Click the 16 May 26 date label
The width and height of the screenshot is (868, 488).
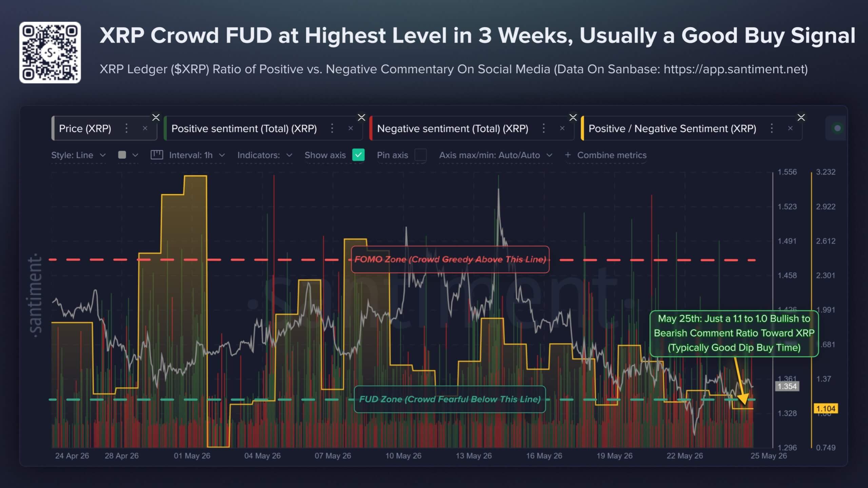544,456
